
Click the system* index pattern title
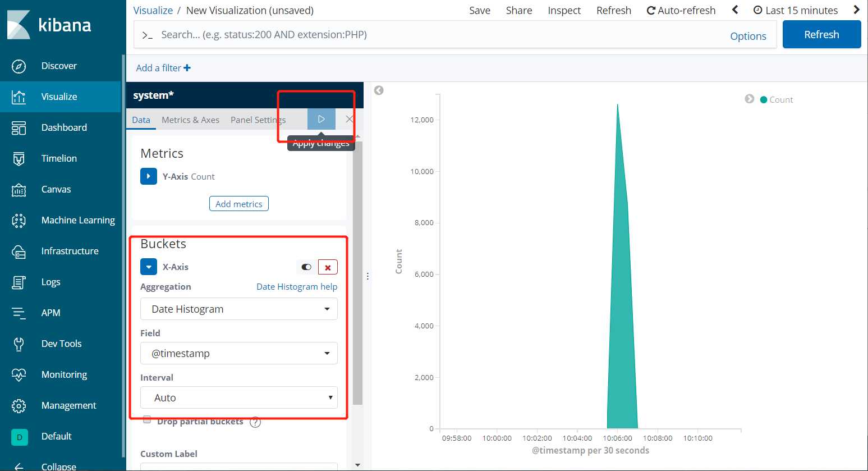tap(153, 95)
